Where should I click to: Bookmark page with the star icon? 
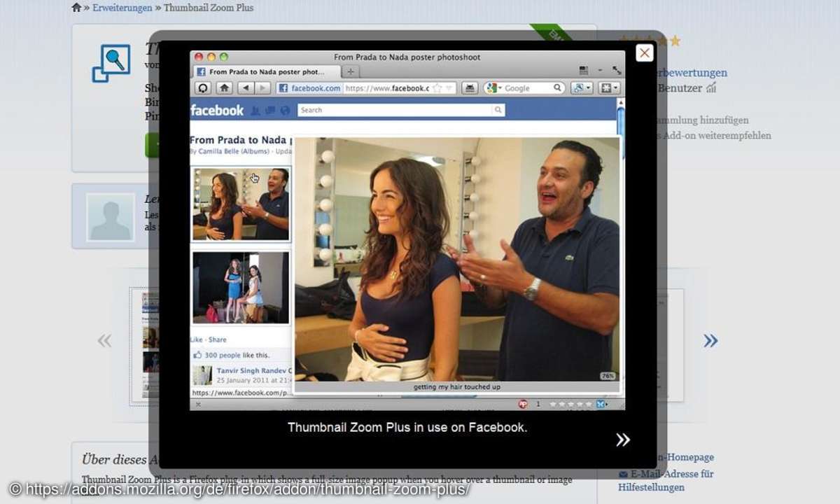point(437,88)
